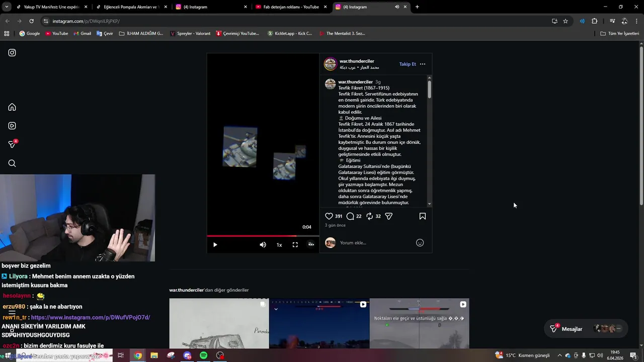Image resolution: width=644 pixels, height=362 pixels.
Task: Go to the Instagram Home feed icon
Action: point(12,107)
